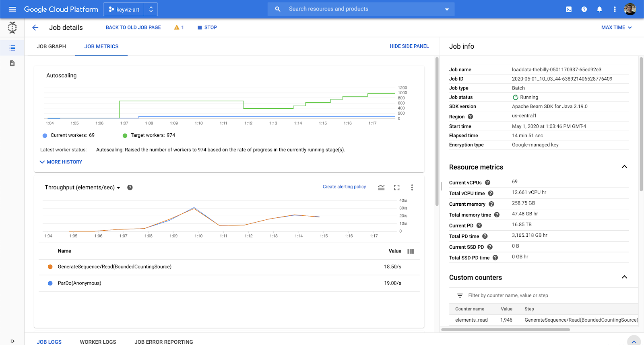Open the notifications bell
Screen dimensions: 644x345
(599, 9)
